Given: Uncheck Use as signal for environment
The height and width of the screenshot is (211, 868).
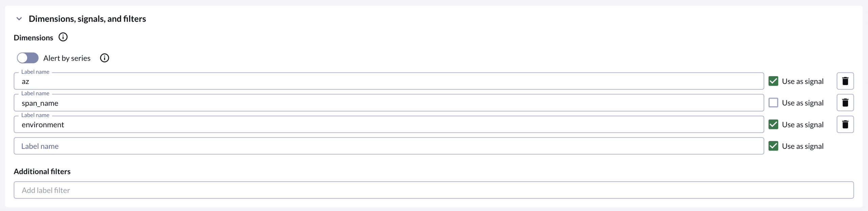Looking at the screenshot, I should click(773, 124).
